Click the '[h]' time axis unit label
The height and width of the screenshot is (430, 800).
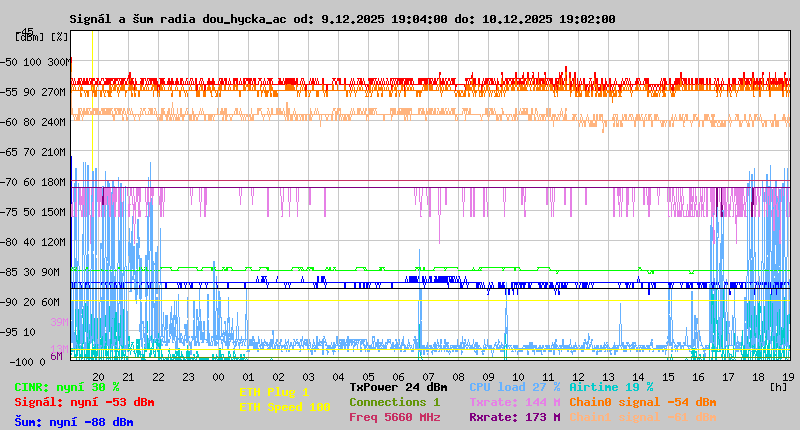[779, 387]
